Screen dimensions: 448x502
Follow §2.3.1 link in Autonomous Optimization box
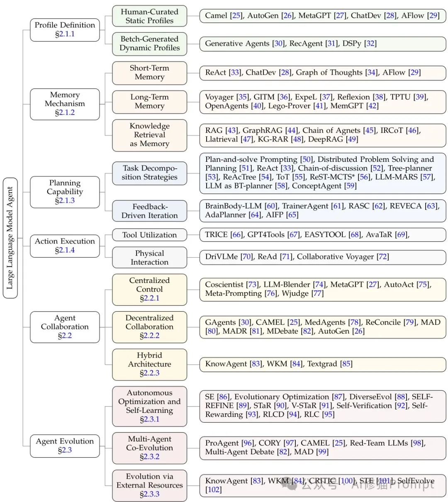click(x=149, y=419)
